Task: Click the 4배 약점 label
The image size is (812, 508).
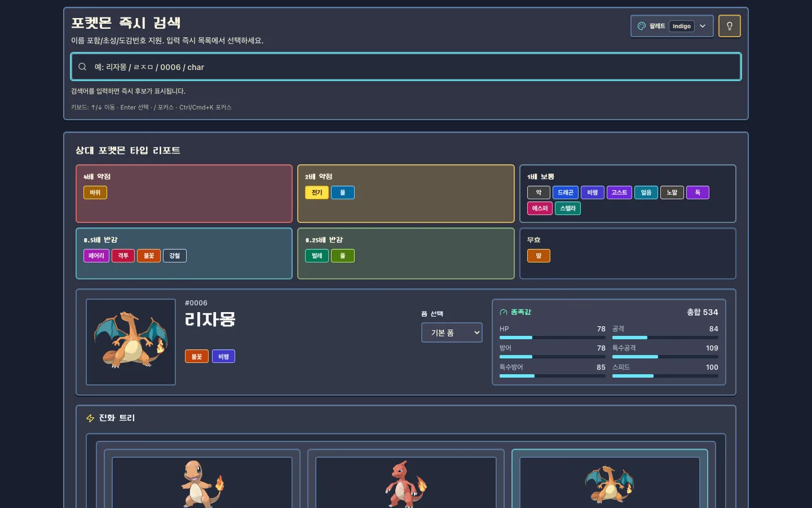Action: pyautogui.click(x=97, y=177)
